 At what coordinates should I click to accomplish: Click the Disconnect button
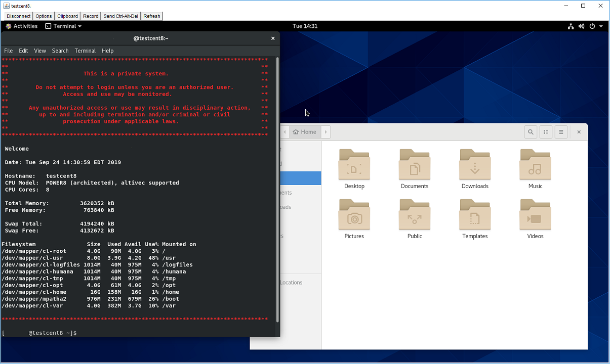tap(19, 16)
